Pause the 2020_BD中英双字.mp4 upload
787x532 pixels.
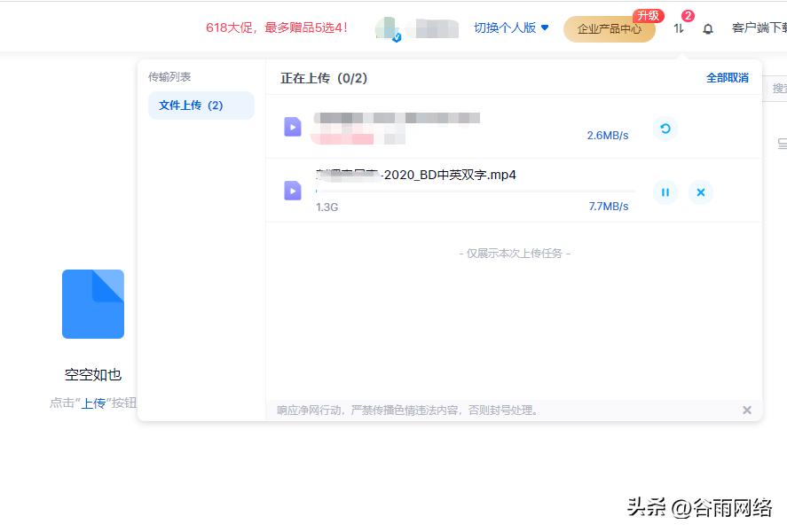tap(665, 192)
